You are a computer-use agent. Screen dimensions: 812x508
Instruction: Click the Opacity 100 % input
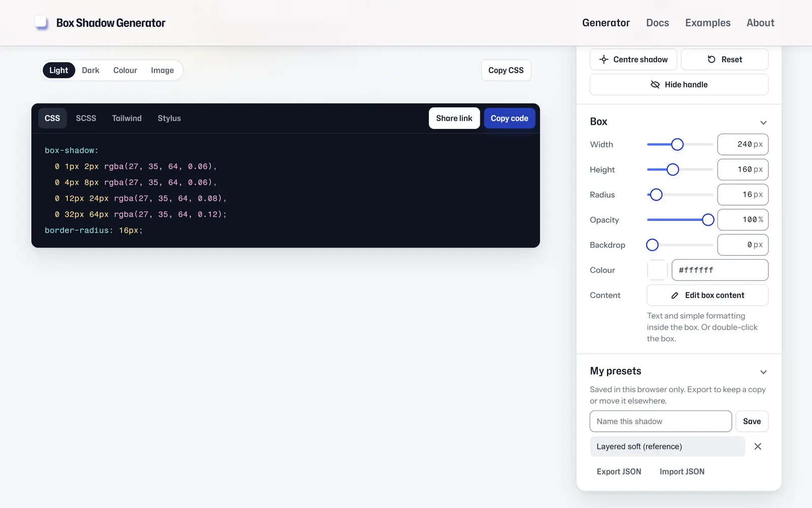pyautogui.click(x=742, y=220)
